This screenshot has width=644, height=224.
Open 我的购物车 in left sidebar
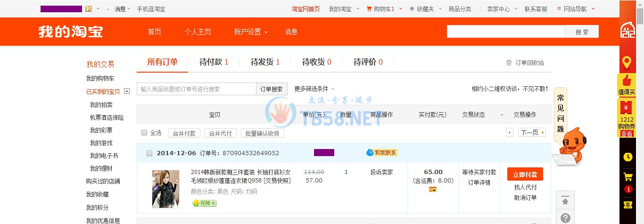[100, 78]
